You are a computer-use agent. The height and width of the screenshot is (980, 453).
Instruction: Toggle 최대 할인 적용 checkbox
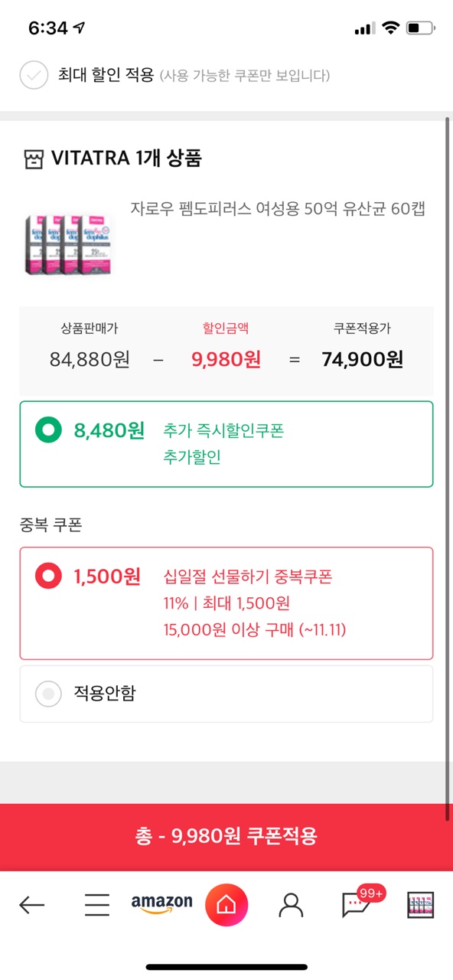point(34,75)
